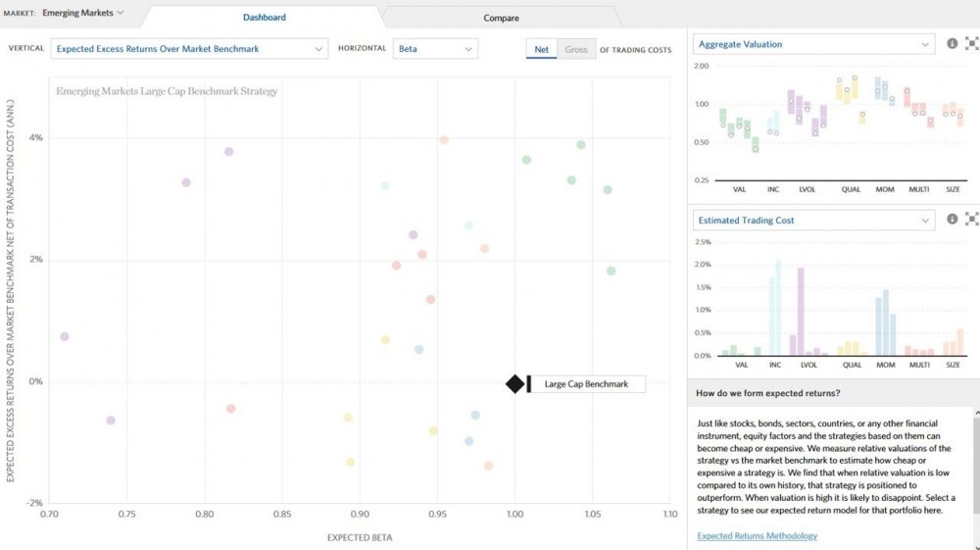Open the Estimated Trading Cost chart selector
Viewport: 980px width, 550px height.
tap(813, 221)
